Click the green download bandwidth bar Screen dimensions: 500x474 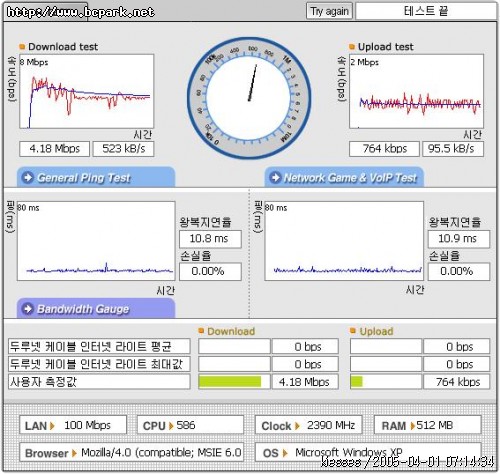point(230,382)
